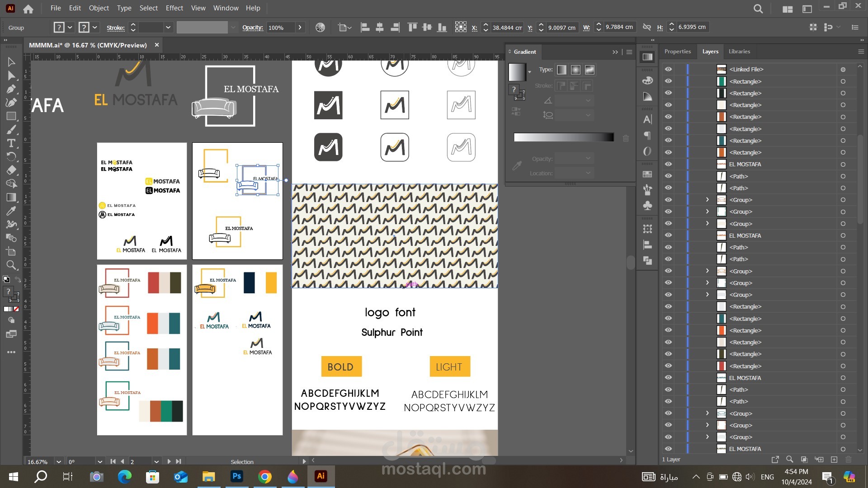This screenshot has width=868, height=488.
Task: Open the Opacity dropdown arrow
Action: tap(300, 28)
